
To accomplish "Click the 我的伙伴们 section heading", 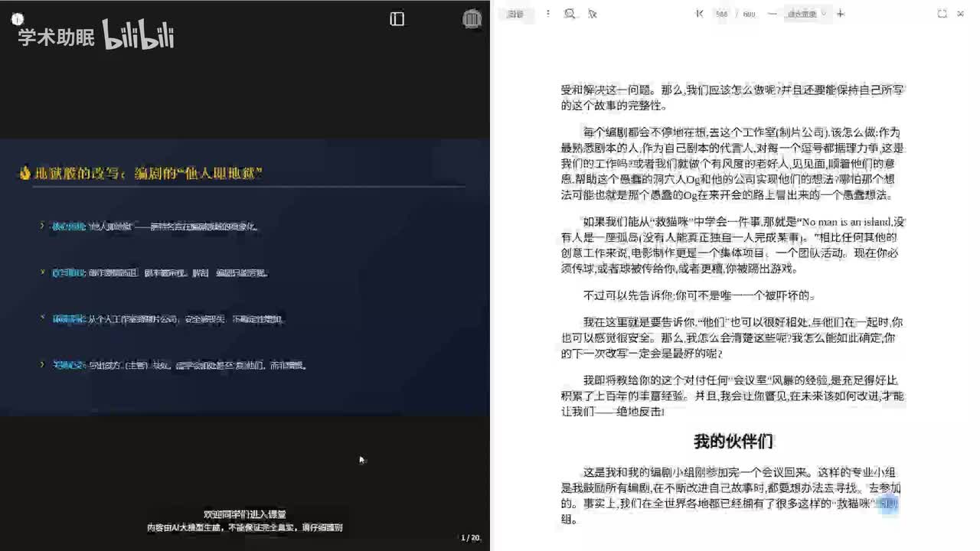I will pyautogui.click(x=733, y=442).
